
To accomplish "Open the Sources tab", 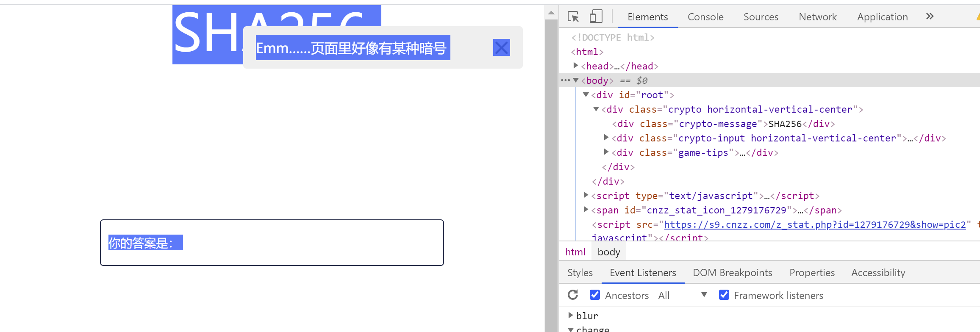I will point(761,17).
